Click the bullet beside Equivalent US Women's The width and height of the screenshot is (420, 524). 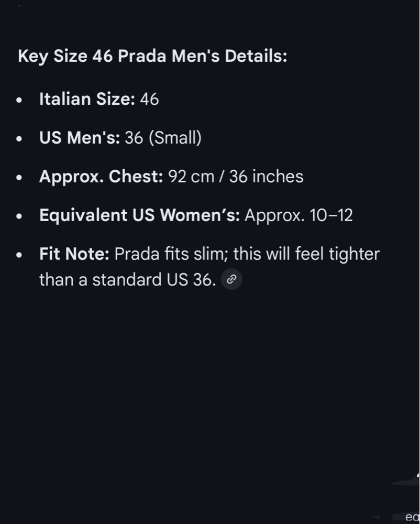19,216
